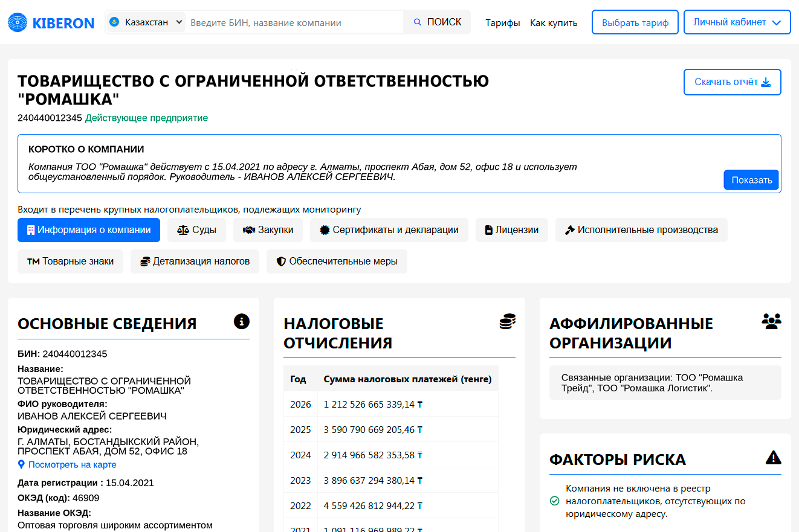Image resolution: width=799 pixels, height=532 pixels.
Task: Click the year 2024 table cell
Action: click(x=300, y=455)
